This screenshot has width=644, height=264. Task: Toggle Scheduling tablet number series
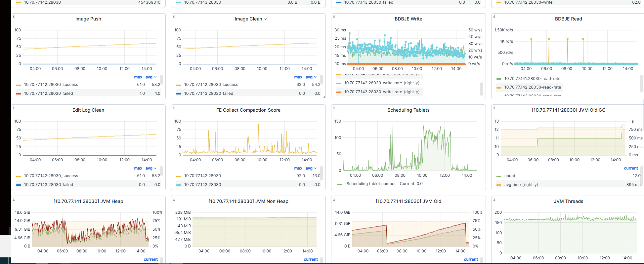click(371, 184)
